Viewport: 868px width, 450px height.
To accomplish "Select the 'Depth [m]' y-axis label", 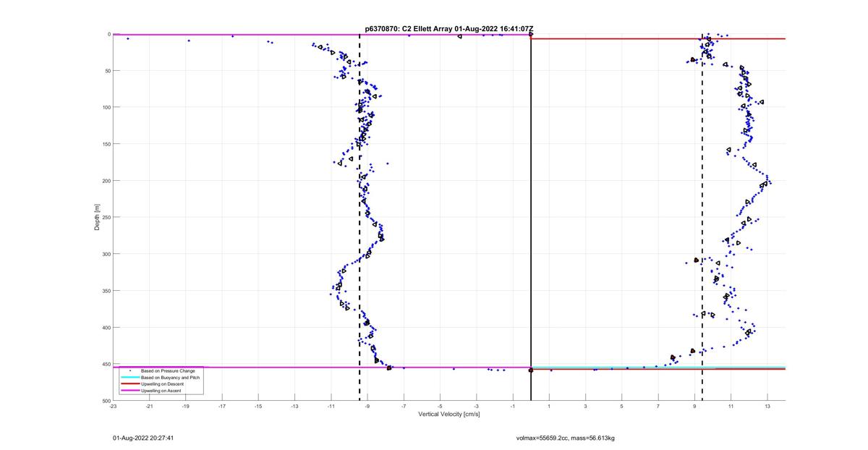I will (x=98, y=217).
